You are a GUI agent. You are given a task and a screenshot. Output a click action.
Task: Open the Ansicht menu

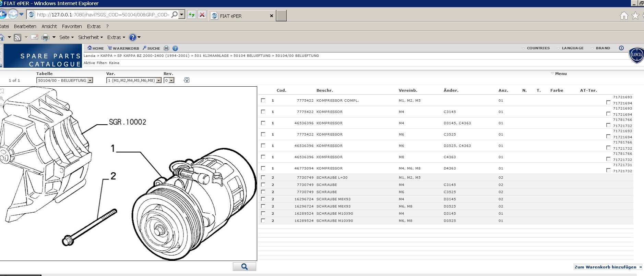pos(49,26)
